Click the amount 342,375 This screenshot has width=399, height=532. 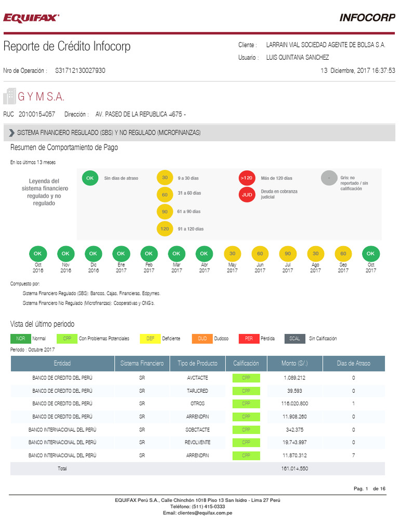coord(295,430)
